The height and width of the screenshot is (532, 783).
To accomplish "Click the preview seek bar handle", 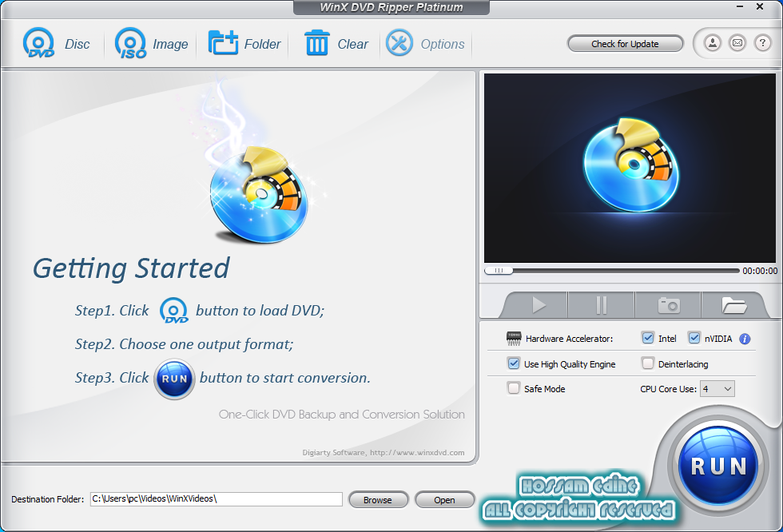I will pos(499,271).
